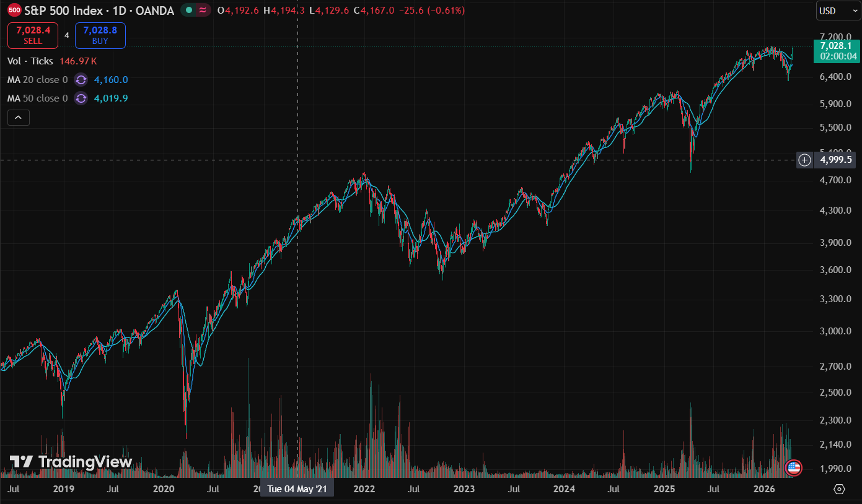Click the green market status dot
The width and height of the screenshot is (862, 504).
(188, 11)
